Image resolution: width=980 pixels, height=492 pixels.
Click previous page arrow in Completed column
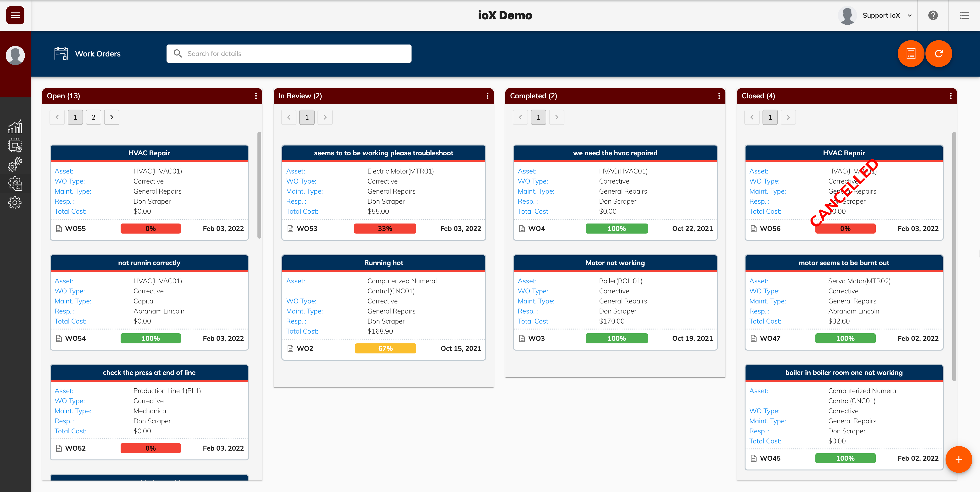(520, 117)
